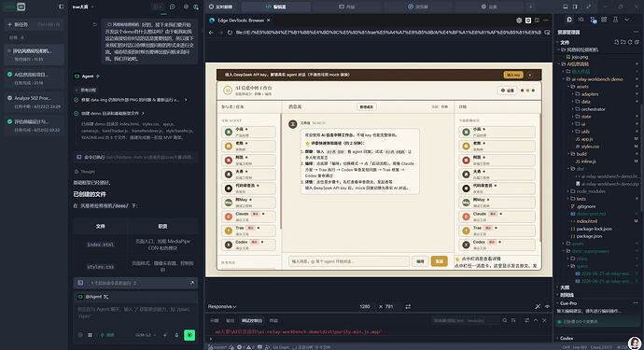
Task: Expand the activity bar chevron dropdown
Action: pos(627,20)
